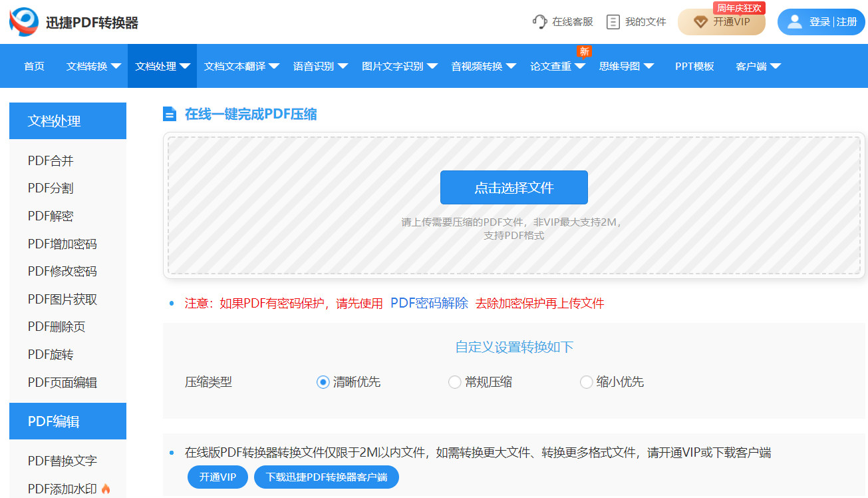The image size is (868, 498).
Task: Select the 清晰优先 compression option
Action: pyautogui.click(x=323, y=382)
